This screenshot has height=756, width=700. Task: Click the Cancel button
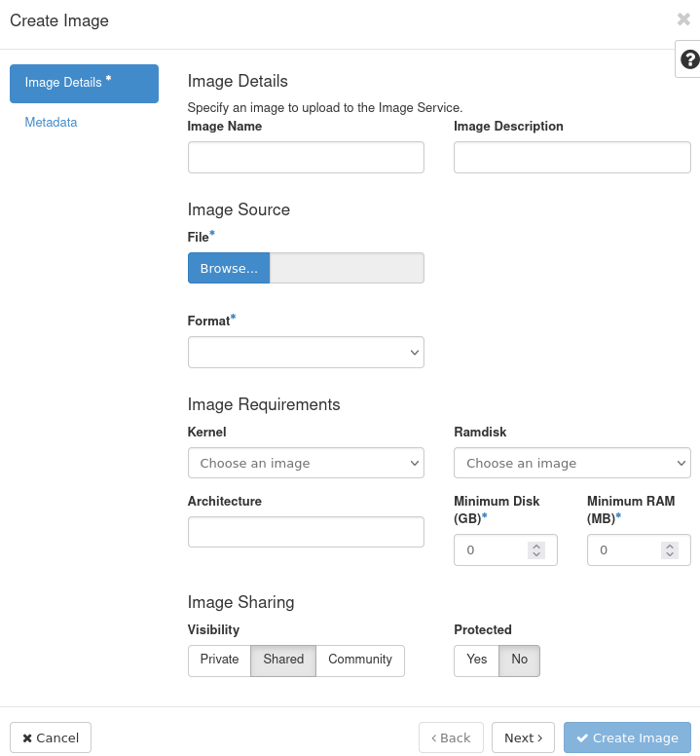[51, 737]
